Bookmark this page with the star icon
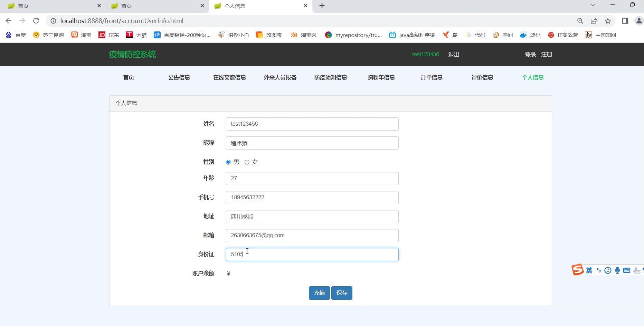 tap(608, 21)
